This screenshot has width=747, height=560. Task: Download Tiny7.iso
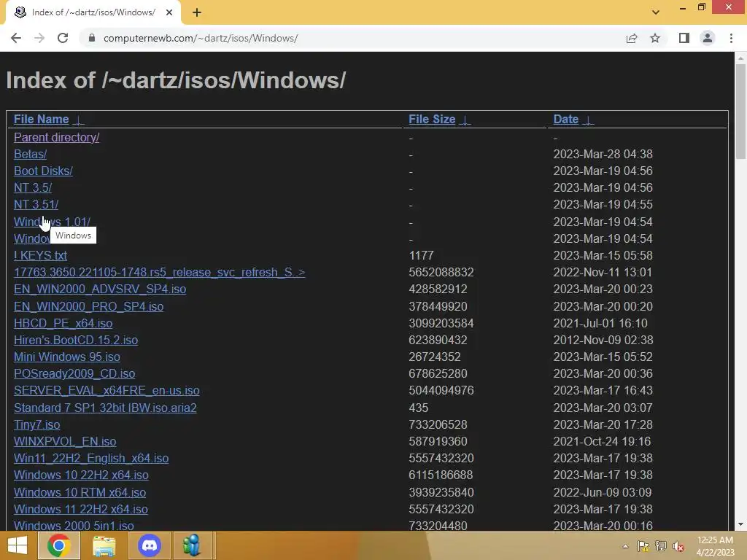click(37, 425)
